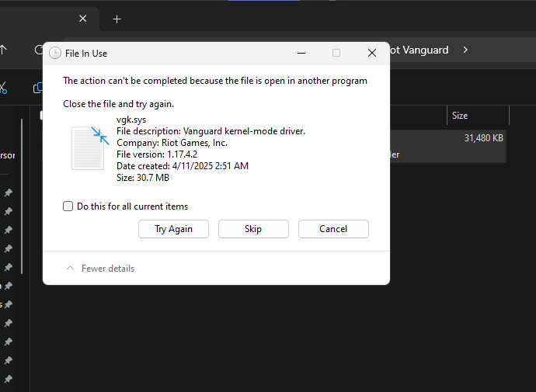Click 'File description: Vanguard kernel-mode driver.' text

tap(211, 131)
